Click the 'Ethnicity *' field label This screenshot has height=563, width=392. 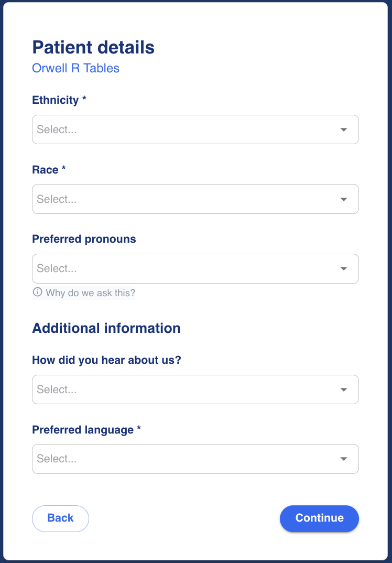pos(59,100)
